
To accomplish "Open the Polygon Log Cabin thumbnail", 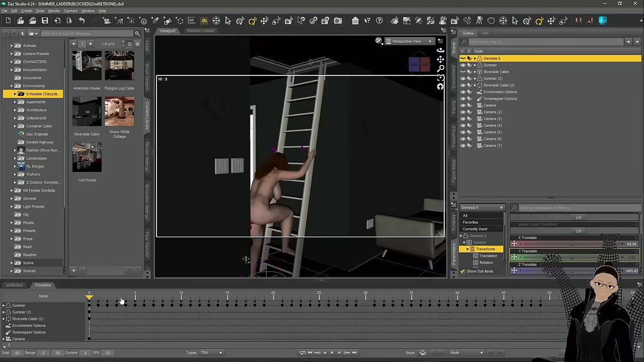I will click(x=119, y=65).
